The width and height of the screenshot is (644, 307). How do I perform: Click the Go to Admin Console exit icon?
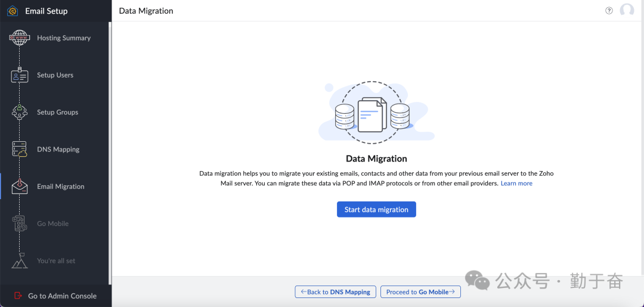(17, 296)
